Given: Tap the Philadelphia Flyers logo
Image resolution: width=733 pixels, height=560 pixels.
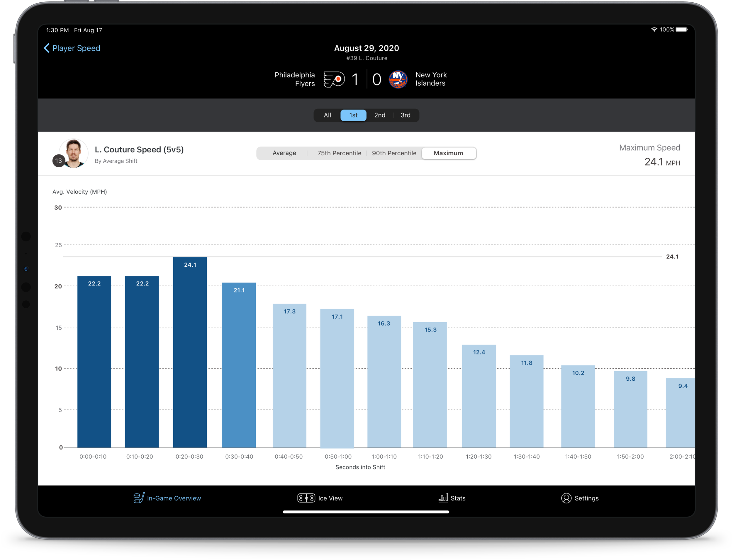Looking at the screenshot, I should [334, 79].
